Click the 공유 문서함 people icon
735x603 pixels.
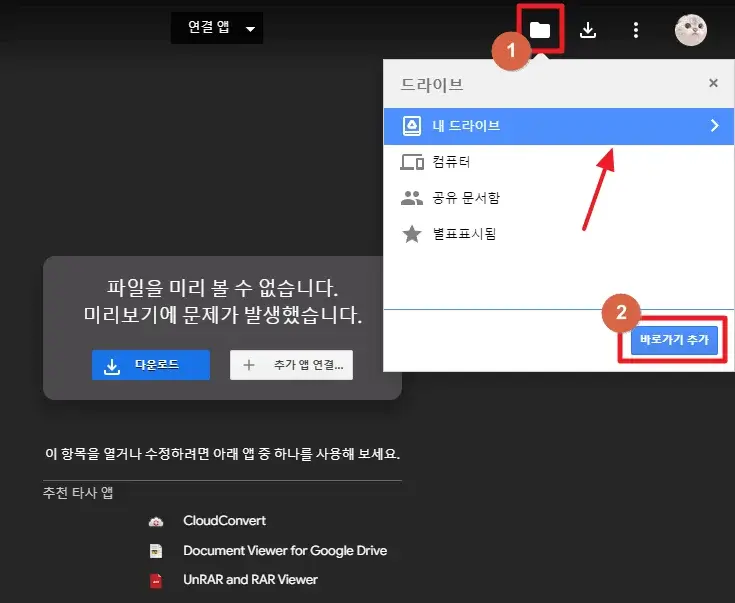click(x=412, y=198)
